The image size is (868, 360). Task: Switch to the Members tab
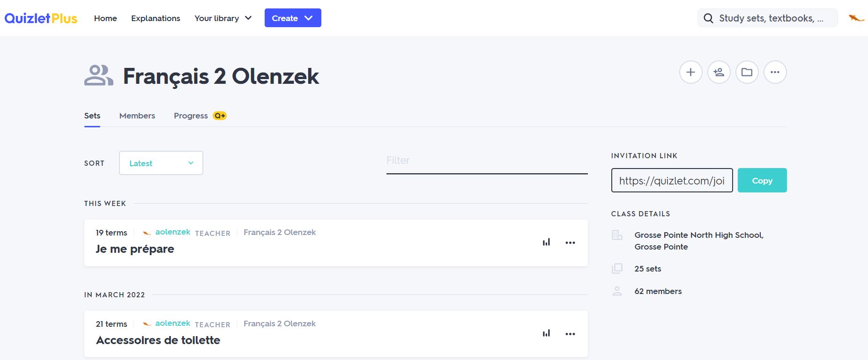[137, 116]
